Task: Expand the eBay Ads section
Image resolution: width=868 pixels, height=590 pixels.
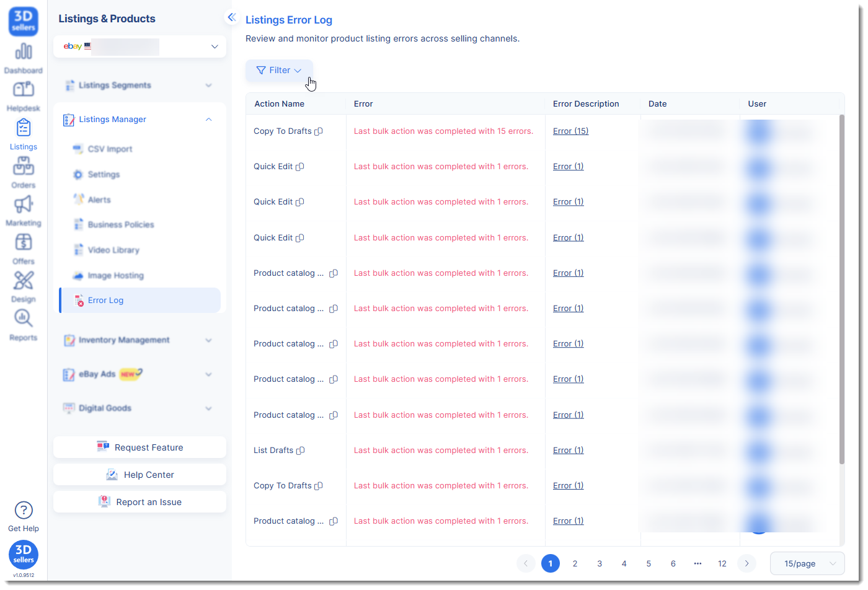Action: click(140, 374)
